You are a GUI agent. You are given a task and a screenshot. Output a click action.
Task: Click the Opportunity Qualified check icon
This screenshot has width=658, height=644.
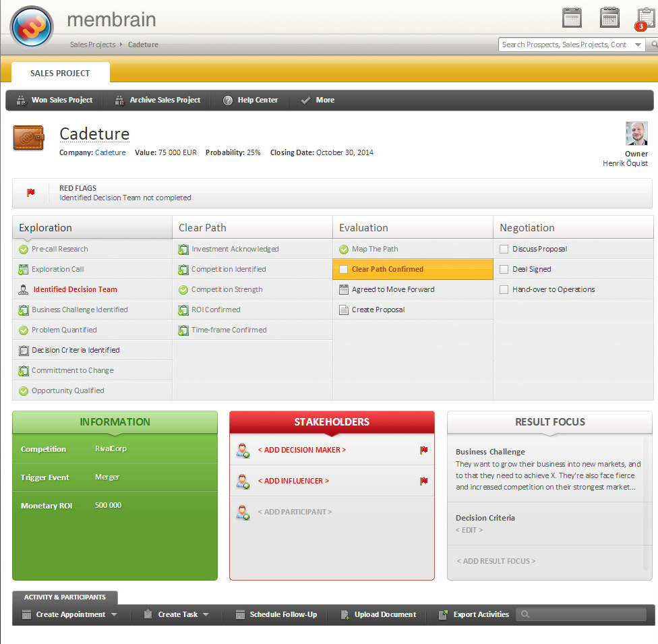[24, 391]
